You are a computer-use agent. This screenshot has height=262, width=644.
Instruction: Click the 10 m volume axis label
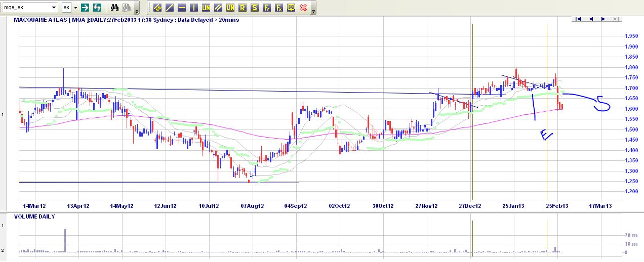[631, 244]
